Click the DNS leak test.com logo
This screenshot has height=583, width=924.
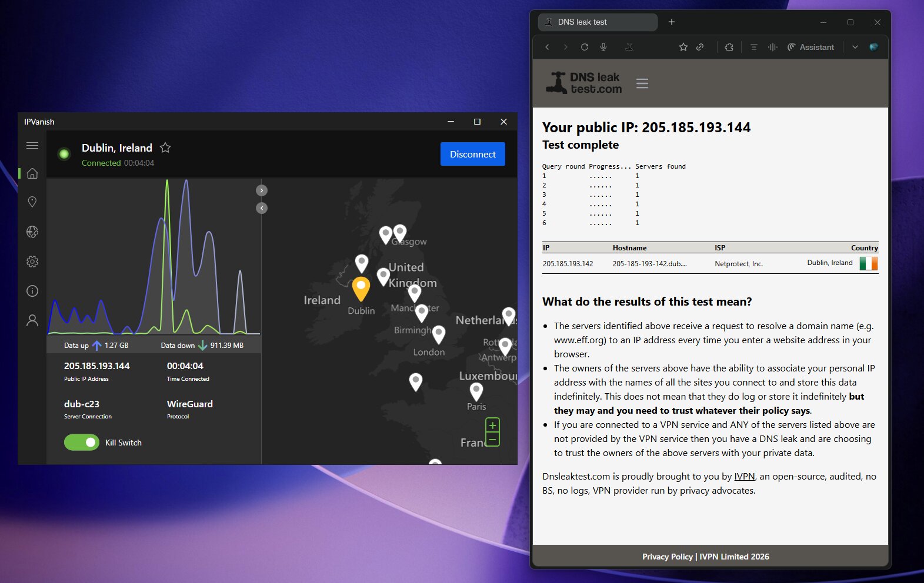[x=583, y=83]
